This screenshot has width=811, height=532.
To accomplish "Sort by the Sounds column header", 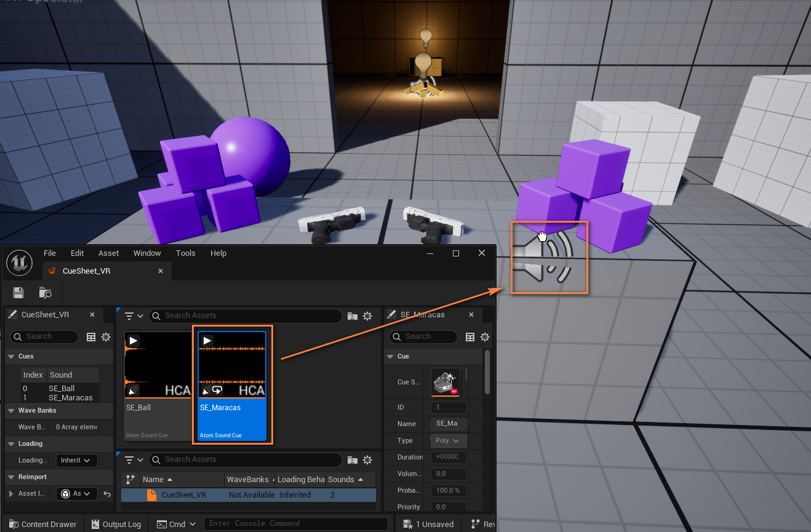I will click(x=351, y=480).
